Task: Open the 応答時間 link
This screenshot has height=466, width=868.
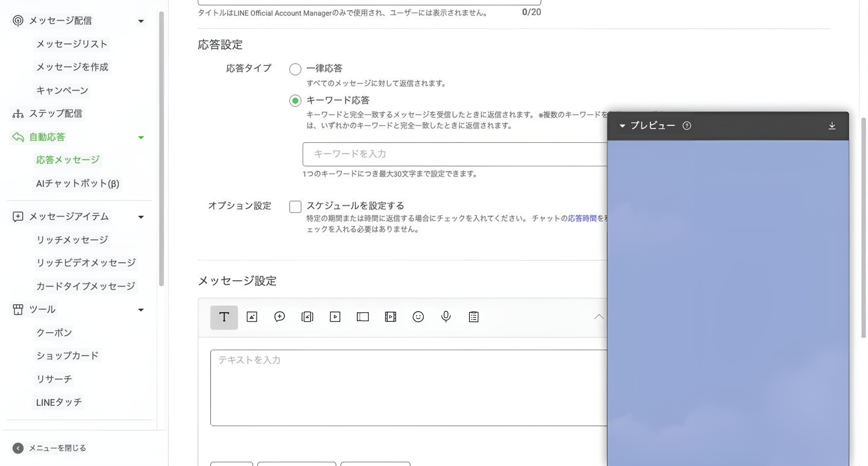Action: tap(582, 218)
